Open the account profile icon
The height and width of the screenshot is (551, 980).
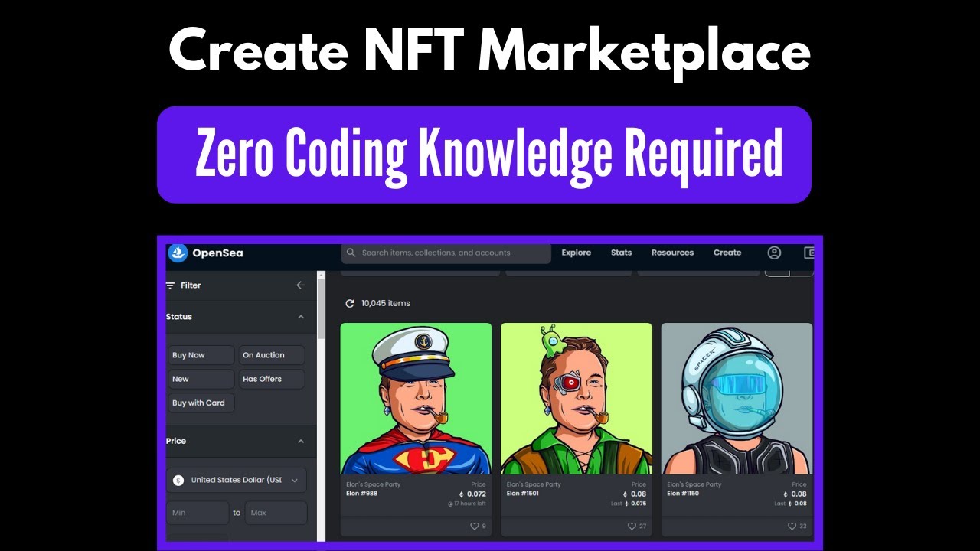tap(774, 253)
